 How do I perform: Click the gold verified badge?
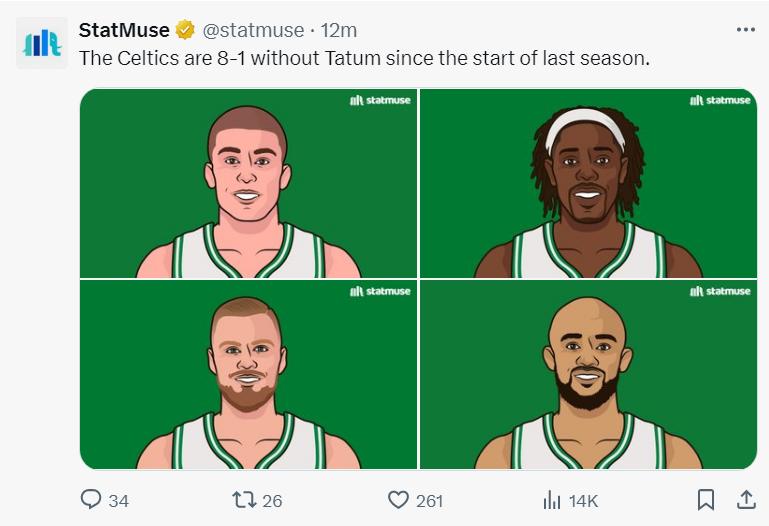(x=185, y=30)
